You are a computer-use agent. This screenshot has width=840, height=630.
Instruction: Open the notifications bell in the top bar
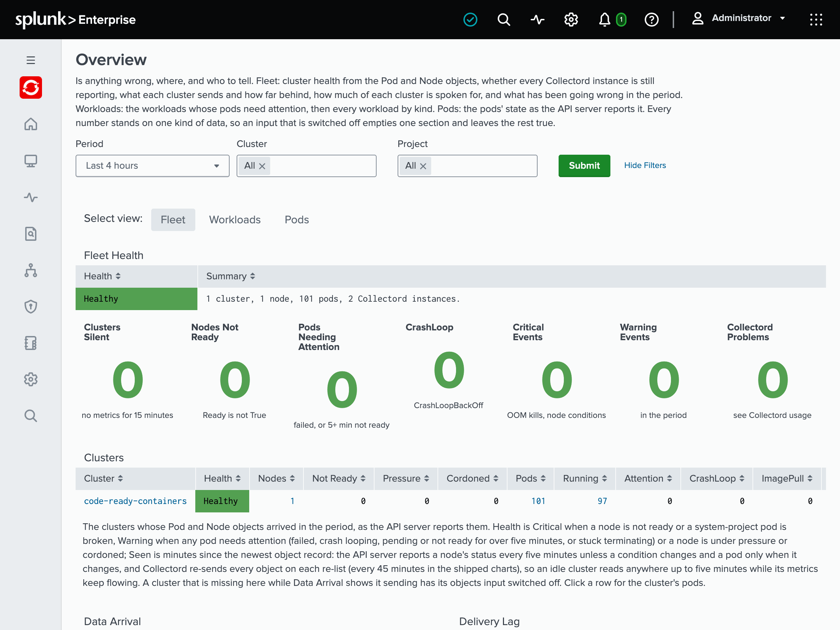point(604,19)
